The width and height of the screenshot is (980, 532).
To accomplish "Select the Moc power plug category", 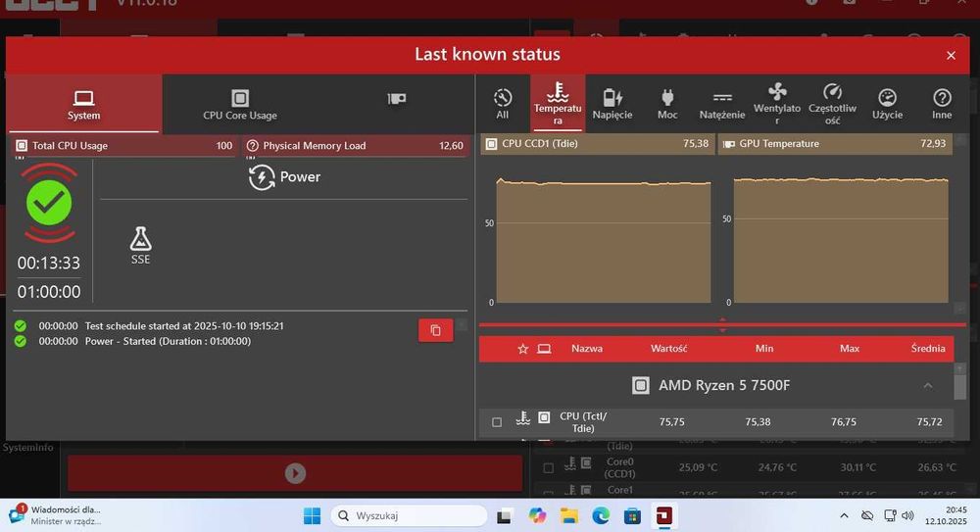I will pos(667,104).
